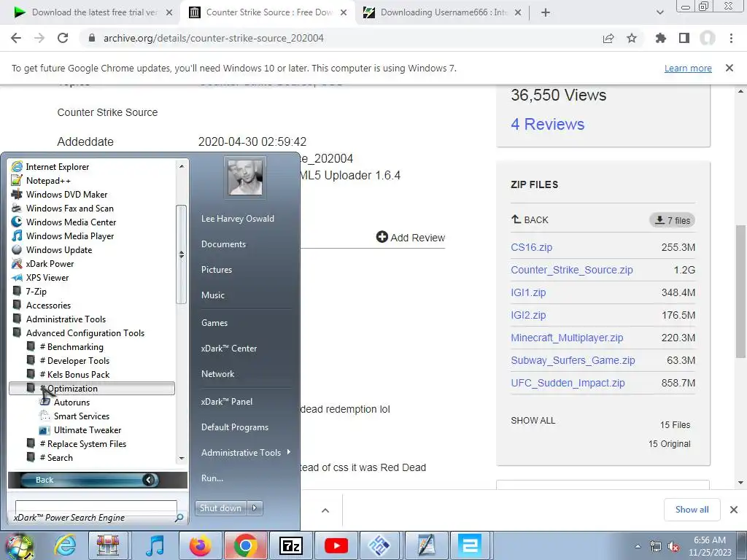
Task: Open YouTube shortcut in the taskbar
Action: pyautogui.click(x=336, y=545)
